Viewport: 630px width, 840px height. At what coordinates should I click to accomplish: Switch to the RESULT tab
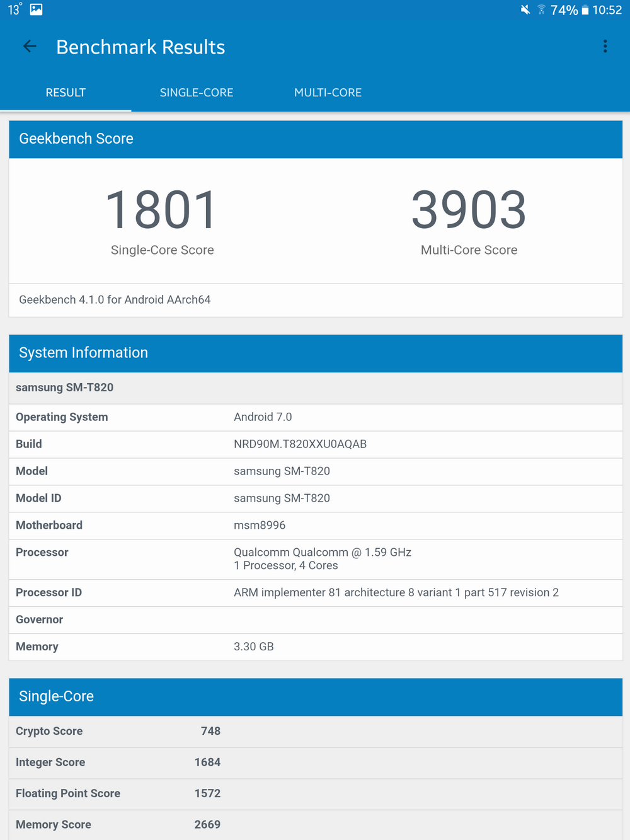[x=66, y=93]
